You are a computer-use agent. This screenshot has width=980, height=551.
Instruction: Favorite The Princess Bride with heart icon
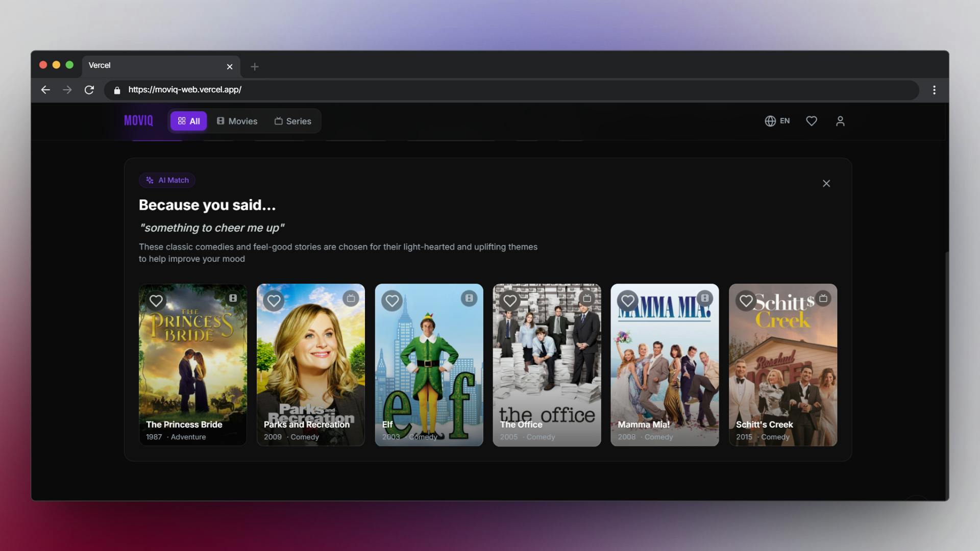coord(156,301)
